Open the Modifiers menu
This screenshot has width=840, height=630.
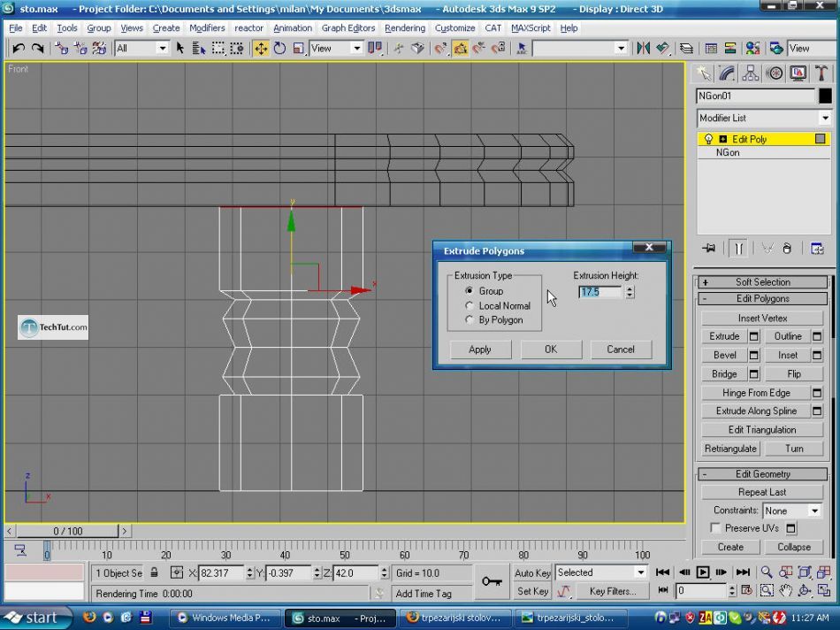[x=207, y=28]
